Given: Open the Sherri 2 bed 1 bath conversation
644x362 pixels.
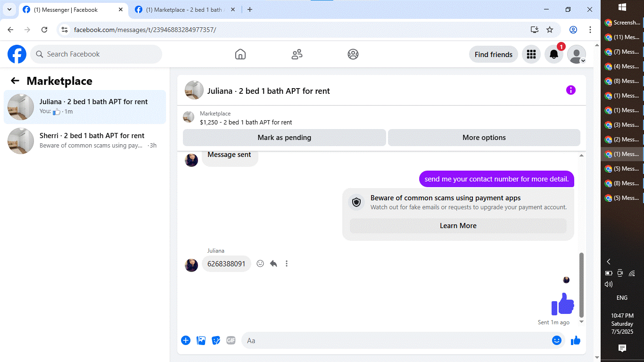Looking at the screenshot, I should coord(85,141).
